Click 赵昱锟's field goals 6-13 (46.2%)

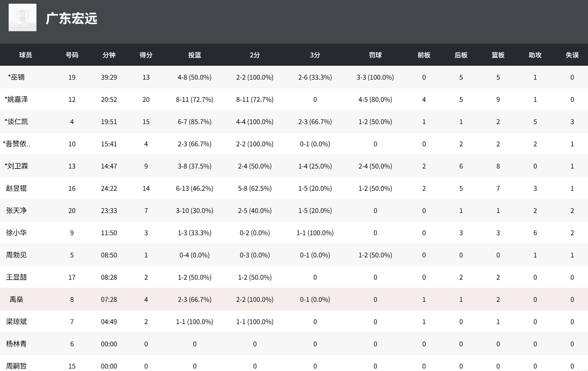[x=195, y=188]
